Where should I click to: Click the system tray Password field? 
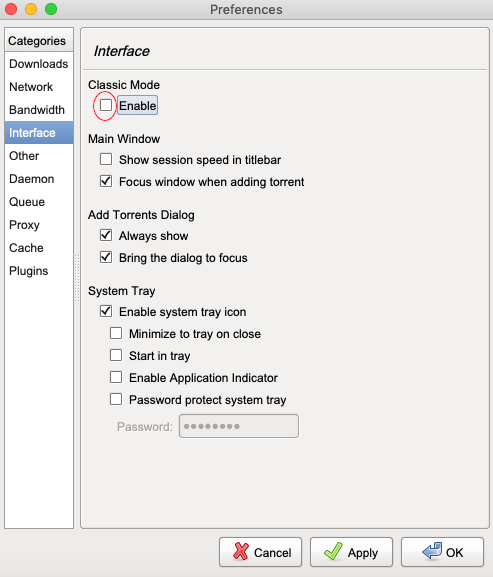pyautogui.click(x=239, y=426)
